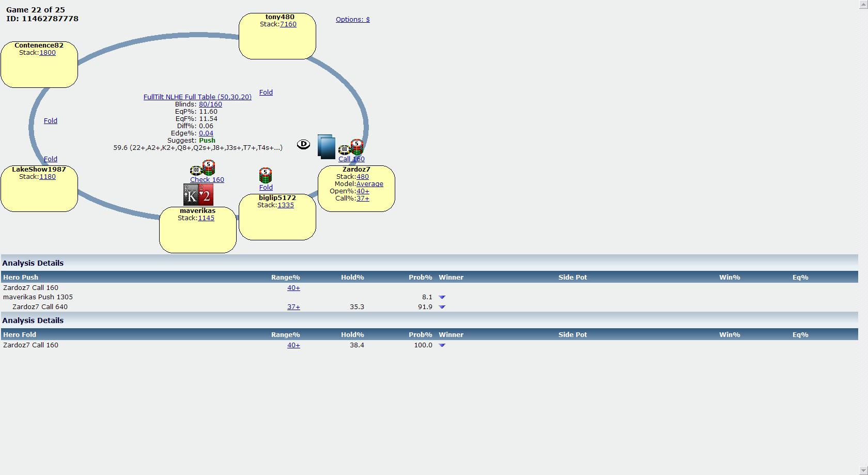
Task: Change Zardoz7's model from Average
Action: [369, 184]
